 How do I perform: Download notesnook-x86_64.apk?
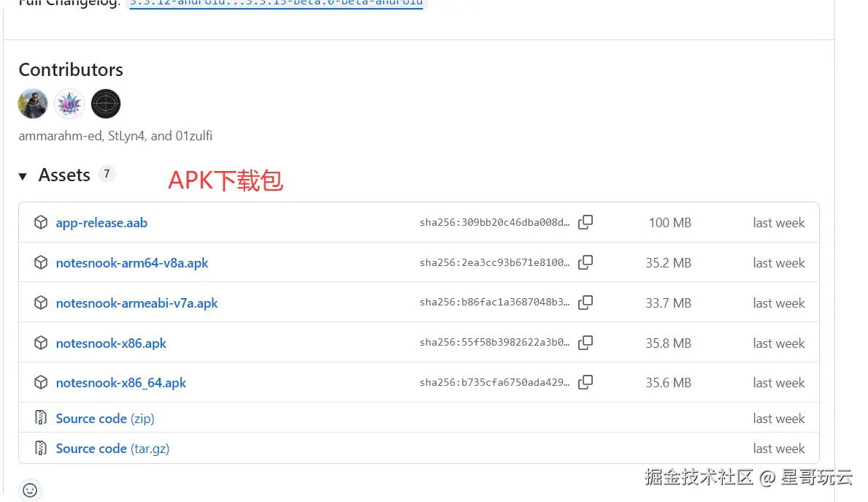point(120,383)
